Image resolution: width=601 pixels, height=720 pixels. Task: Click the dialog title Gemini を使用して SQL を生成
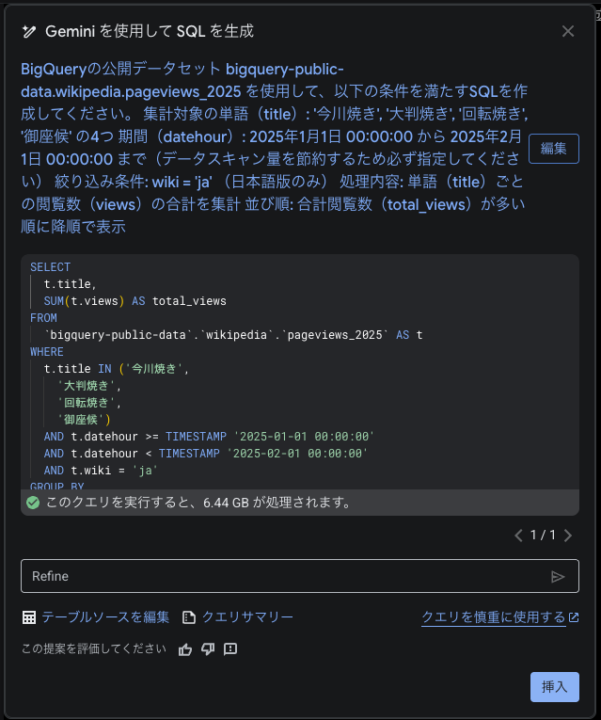click(x=149, y=31)
